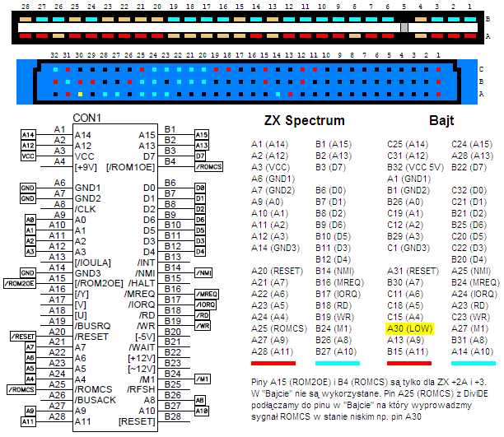This screenshot has width=504, height=437.
Task: Click the note line starting 'Piny A15 (ROM2OE)'
Action: pos(369,383)
